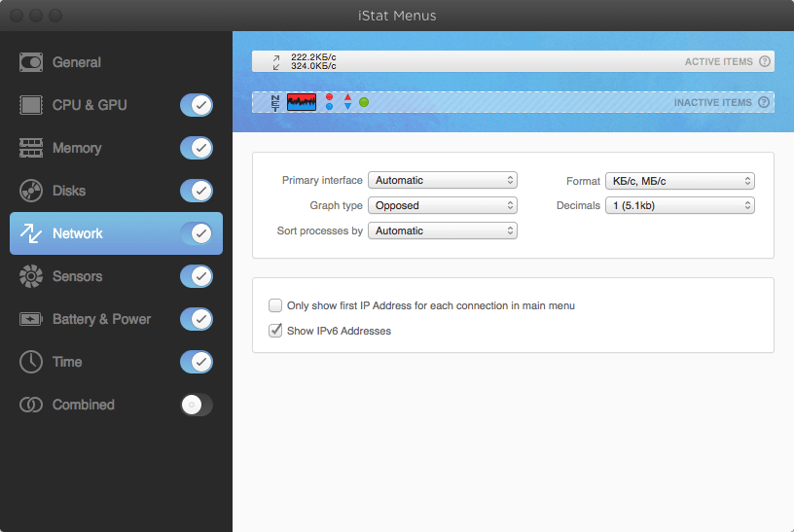The image size is (794, 532).
Task: Click the active bandwidth arrows item
Action: (276, 61)
